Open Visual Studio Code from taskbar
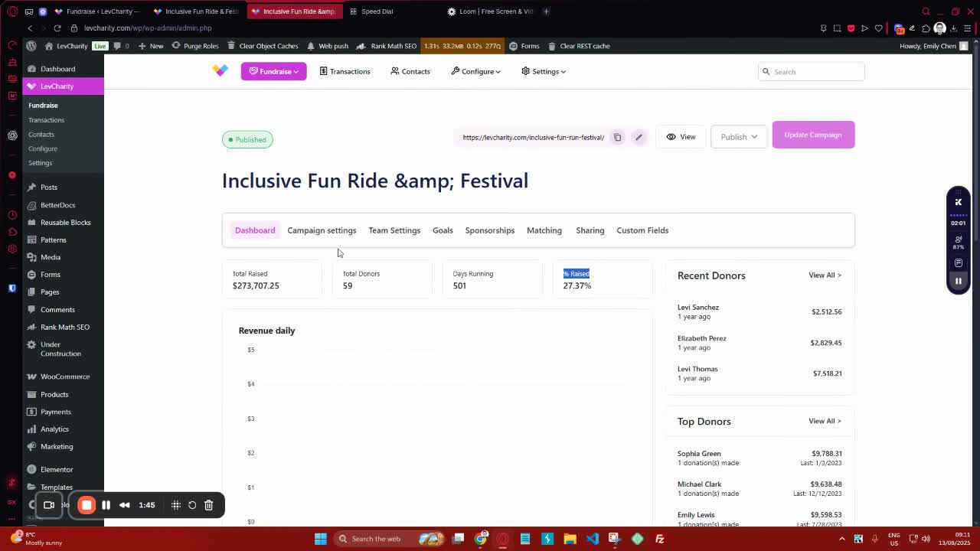Screen dimensions: 980x551 pos(593,539)
